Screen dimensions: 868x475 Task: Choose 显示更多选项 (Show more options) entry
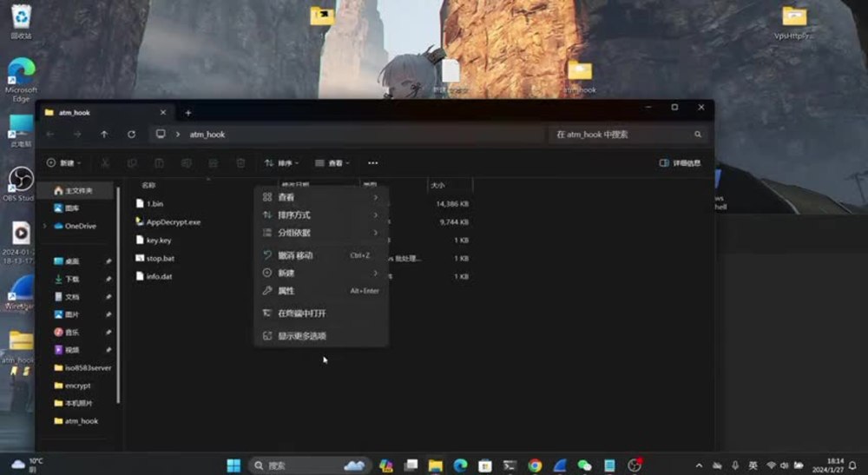pos(321,336)
